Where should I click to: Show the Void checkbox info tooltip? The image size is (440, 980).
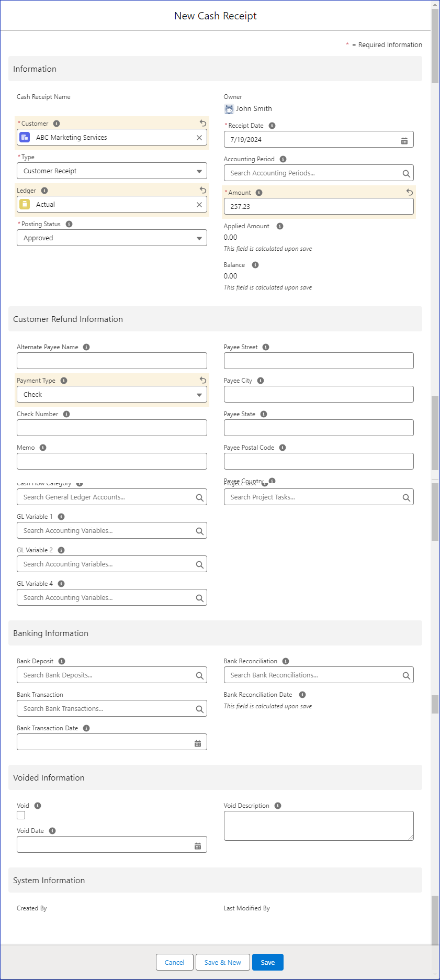(38, 806)
